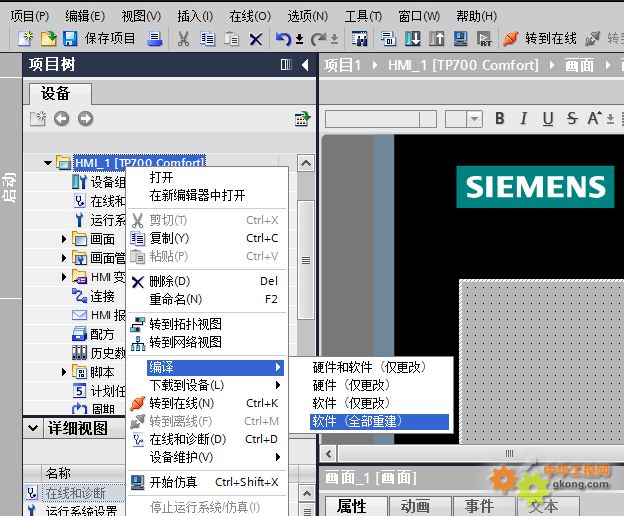Click the Cut scissors toolbar icon
Screen dimensions: 624x516
(x=183, y=39)
